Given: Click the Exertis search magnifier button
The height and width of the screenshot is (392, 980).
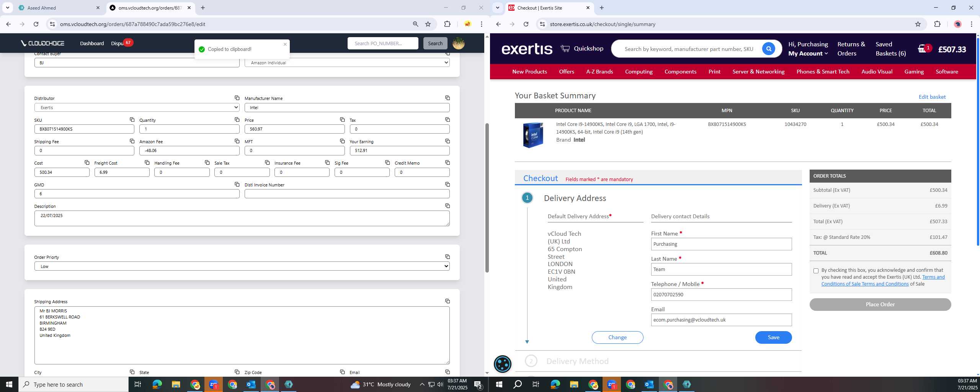Looking at the screenshot, I should (768, 49).
